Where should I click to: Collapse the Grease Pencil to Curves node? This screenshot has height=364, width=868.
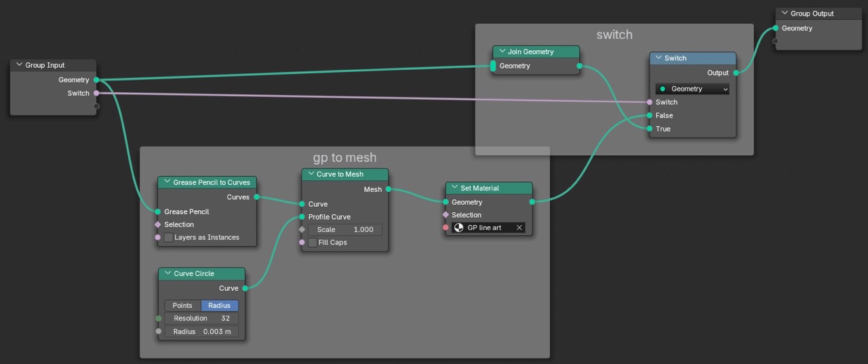(167, 182)
